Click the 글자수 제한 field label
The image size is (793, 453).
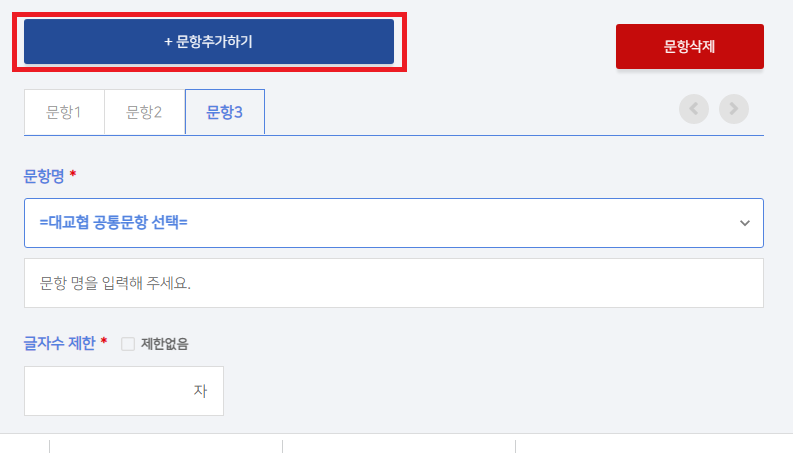tap(60, 343)
